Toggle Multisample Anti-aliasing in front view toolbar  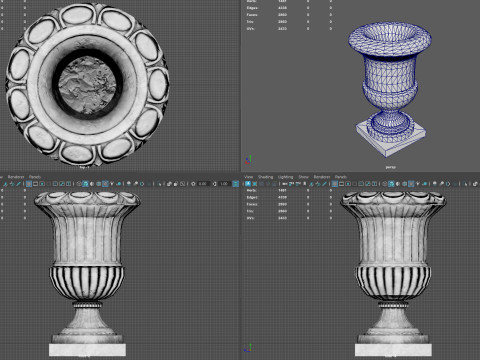coord(142,184)
